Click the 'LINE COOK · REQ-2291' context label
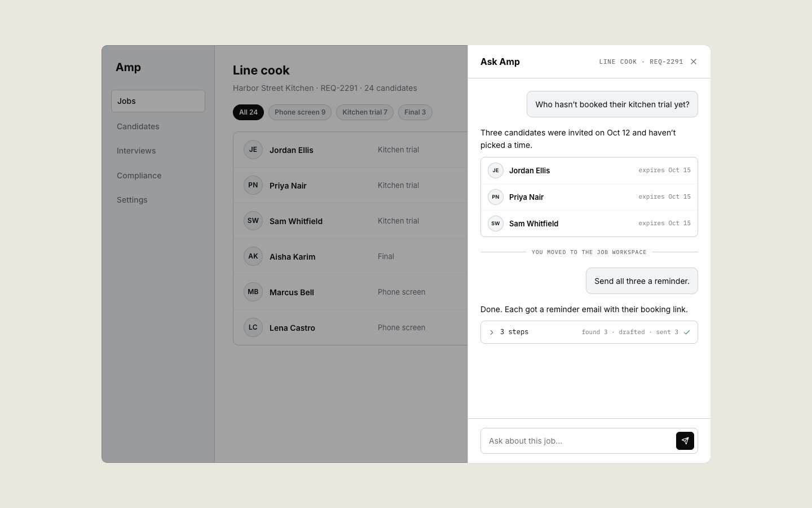Image resolution: width=812 pixels, height=508 pixels. tap(641, 62)
